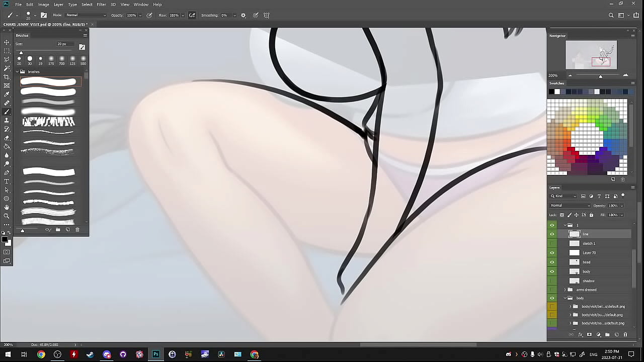
Task: Show the sketch 1 layer
Action: point(552,243)
